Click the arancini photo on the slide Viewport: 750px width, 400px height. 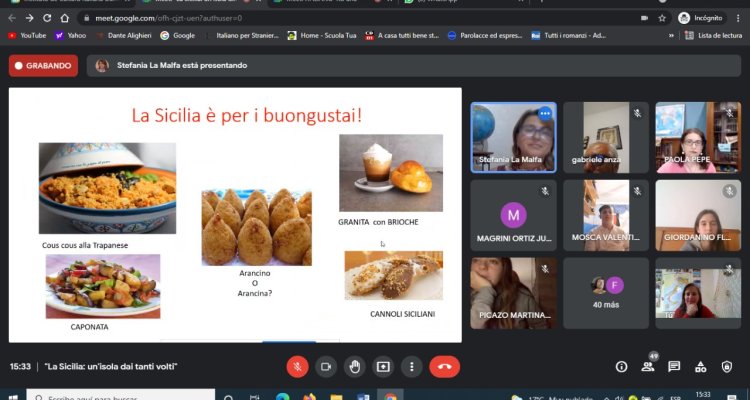point(256,227)
